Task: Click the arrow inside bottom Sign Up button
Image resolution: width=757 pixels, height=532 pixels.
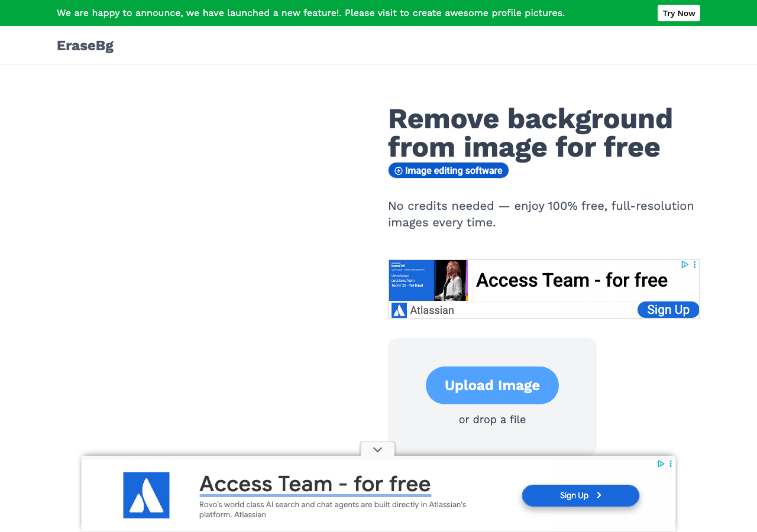Action: (x=599, y=495)
